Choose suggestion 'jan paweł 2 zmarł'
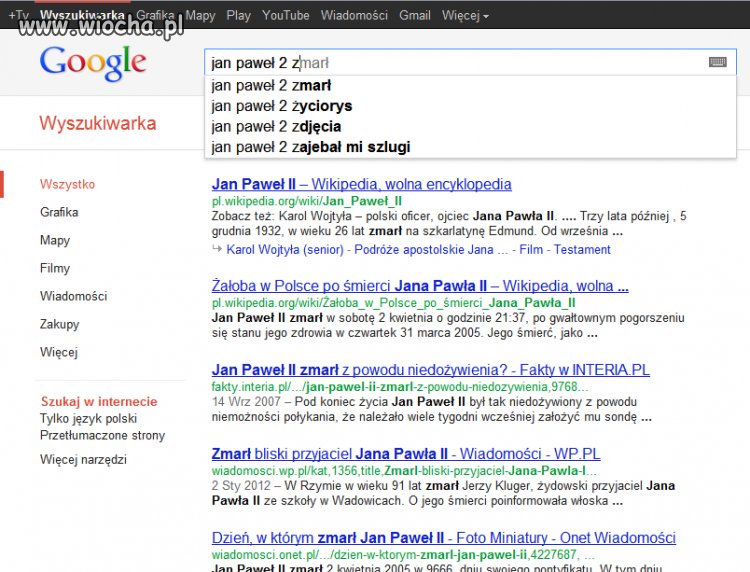This screenshot has height=572, width=750. pyautogui.click(x=470, y=86)
